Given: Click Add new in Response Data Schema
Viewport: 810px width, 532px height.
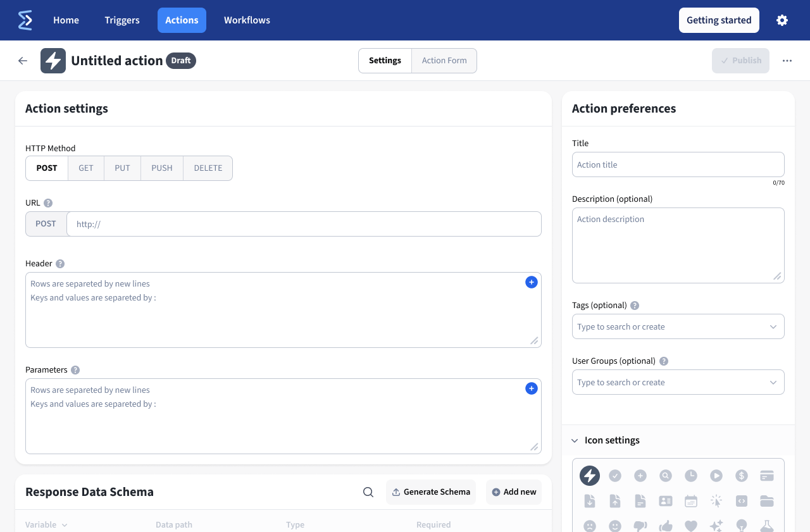Looking at the screenshot, I should [x=514, y=492].
